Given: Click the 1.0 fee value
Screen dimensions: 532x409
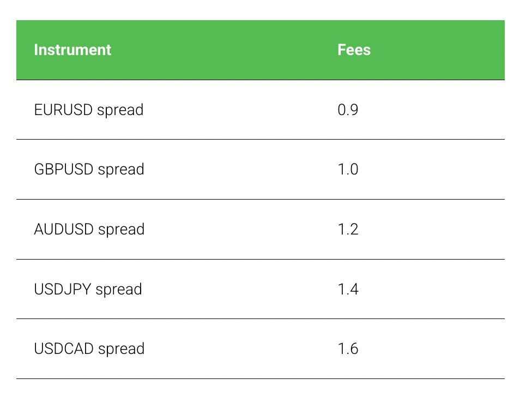Looking at the screenshot, I should (348, 170).
